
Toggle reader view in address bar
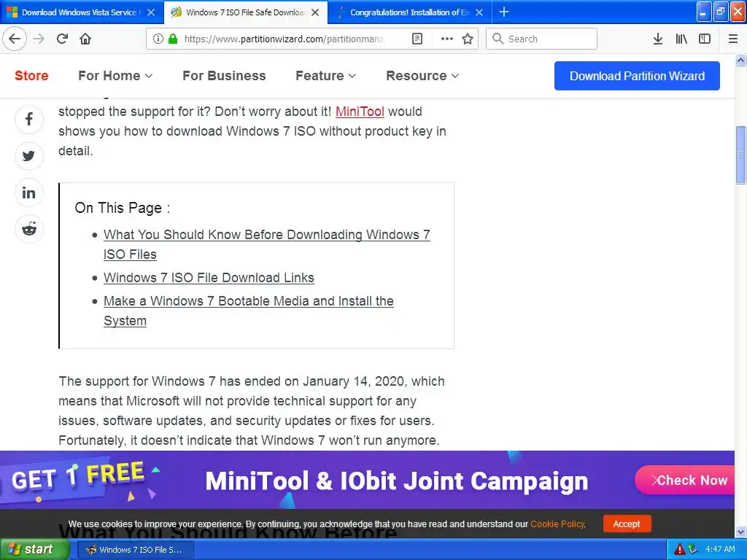[417, 39]
